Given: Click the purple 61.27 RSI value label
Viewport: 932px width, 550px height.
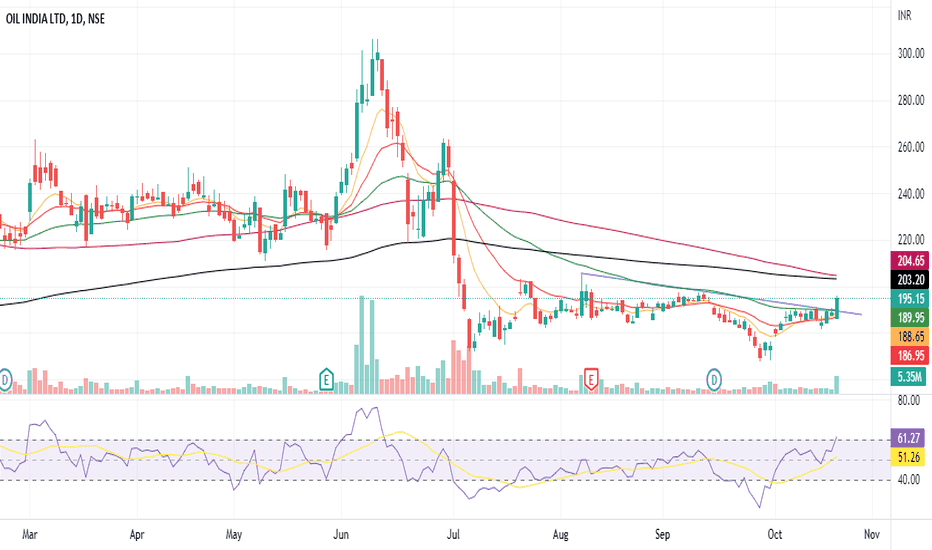Looking at the screenshot, I should click(x=908, y=438).
